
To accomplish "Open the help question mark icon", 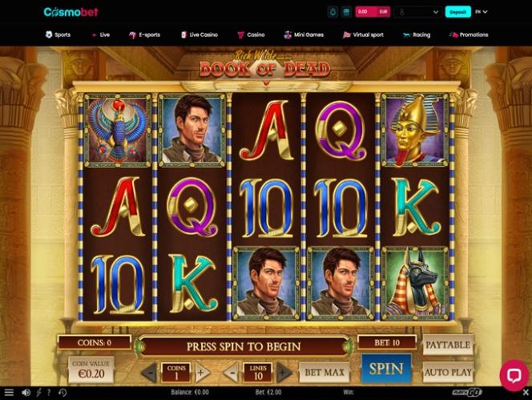I will tap(49, 393).
